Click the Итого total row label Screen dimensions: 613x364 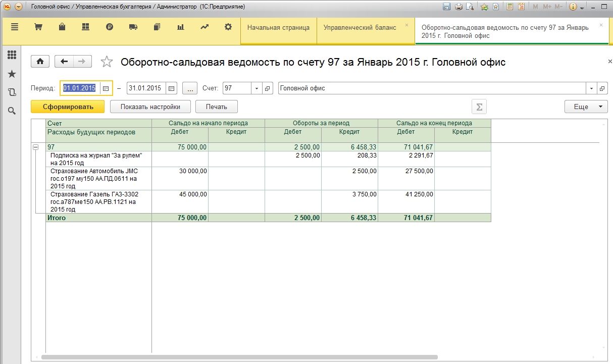[56, 218]
